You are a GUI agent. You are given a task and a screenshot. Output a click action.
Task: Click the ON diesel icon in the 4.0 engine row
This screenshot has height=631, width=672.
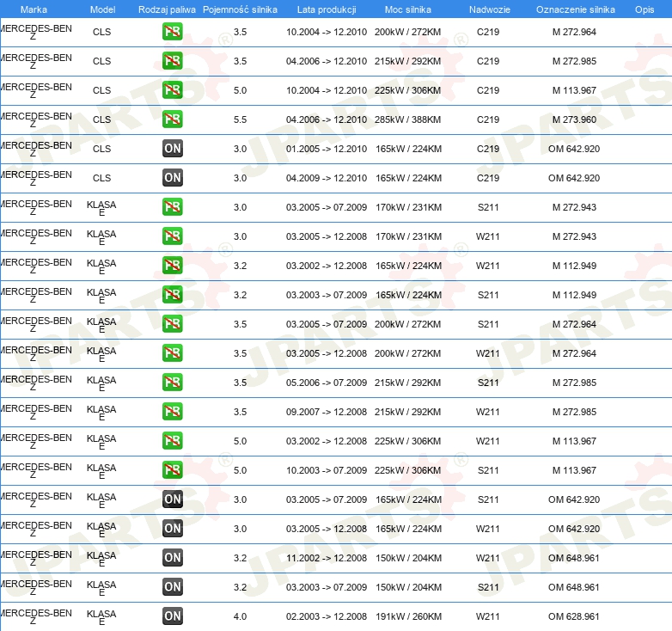(x=172, y=616)
